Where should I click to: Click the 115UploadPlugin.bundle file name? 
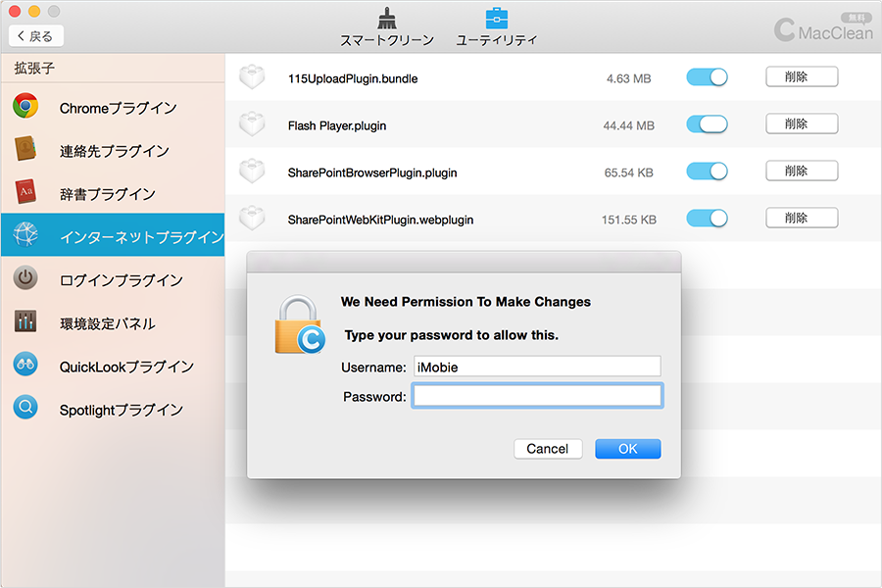[353, 78]
